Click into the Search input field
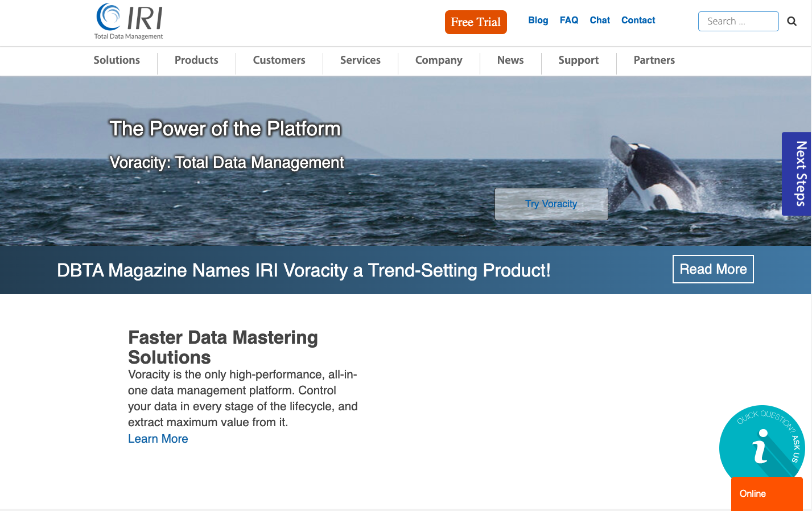 [x=739, y=22]
